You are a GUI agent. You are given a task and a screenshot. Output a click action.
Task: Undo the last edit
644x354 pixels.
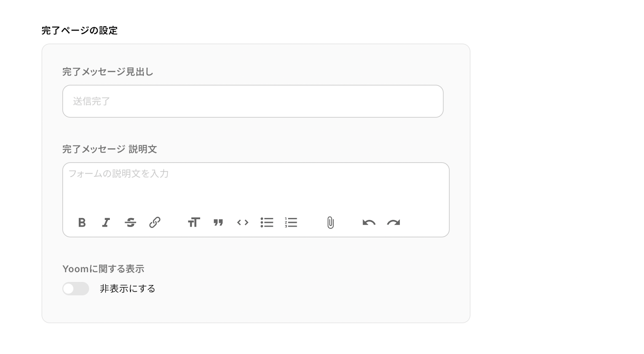click(x=369, y=222)
